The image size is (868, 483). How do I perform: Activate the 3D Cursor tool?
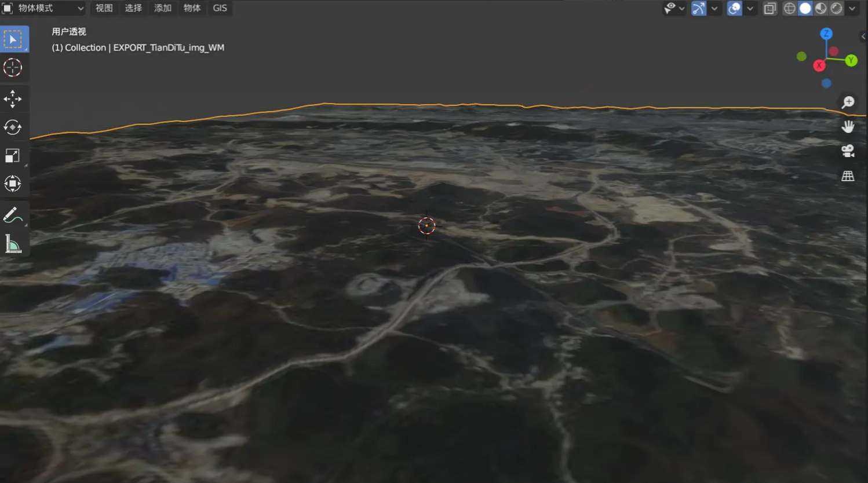[x=13, y=68]
